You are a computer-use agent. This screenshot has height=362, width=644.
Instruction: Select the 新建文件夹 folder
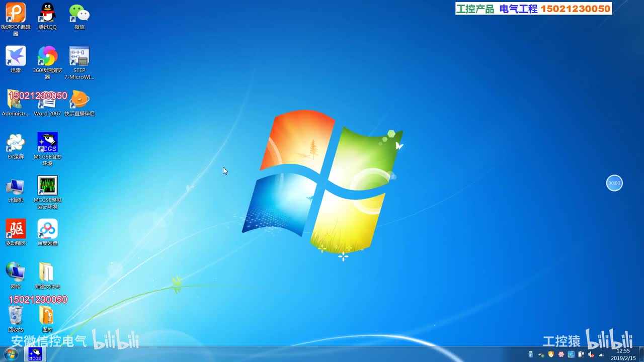47,276
